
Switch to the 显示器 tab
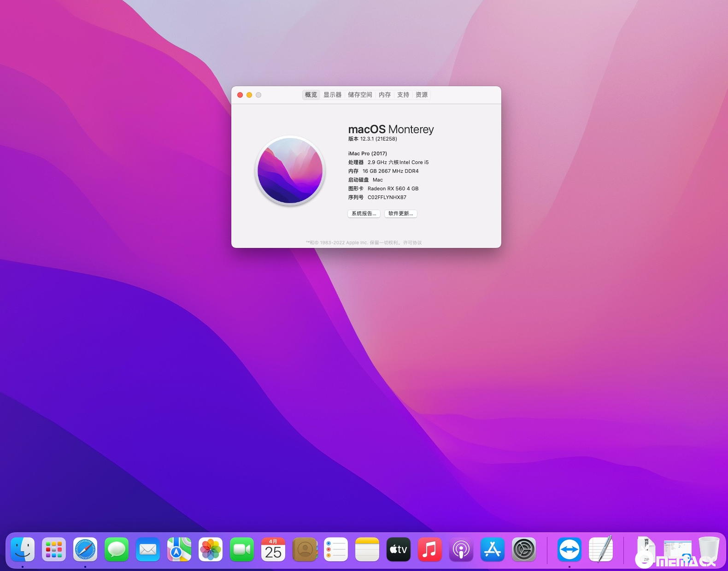[333, 94]
